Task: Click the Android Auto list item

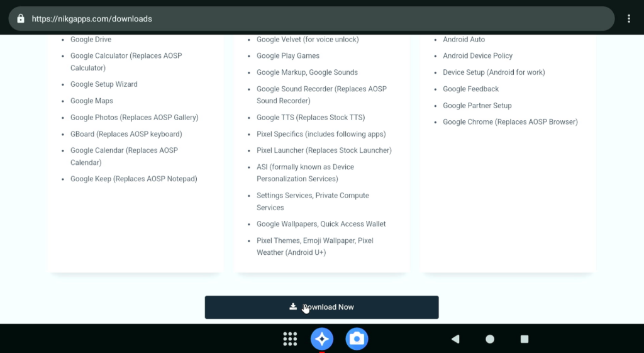Action: click(x=464, y=40)
